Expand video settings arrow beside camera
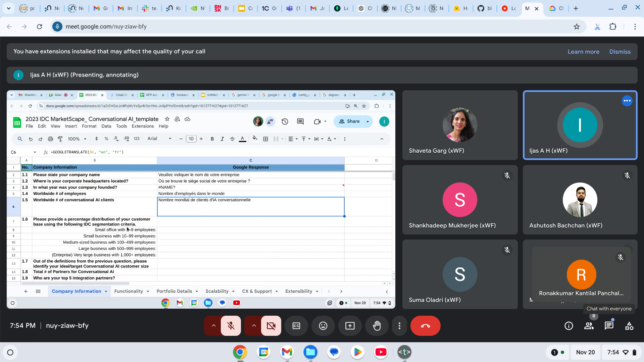This screenshot has height=362, width=644. [254, 326]
